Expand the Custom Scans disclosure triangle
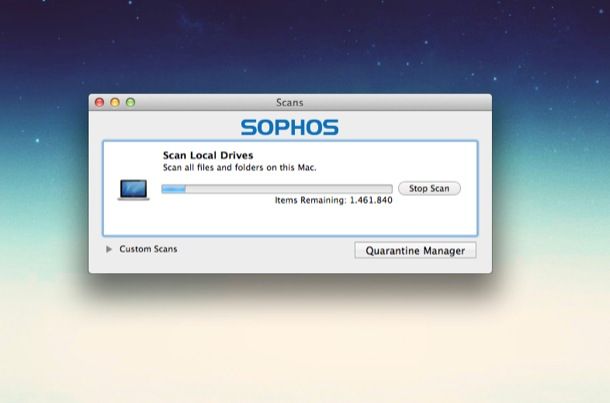Viewport: 610px width, 403px height. [109, 249]
